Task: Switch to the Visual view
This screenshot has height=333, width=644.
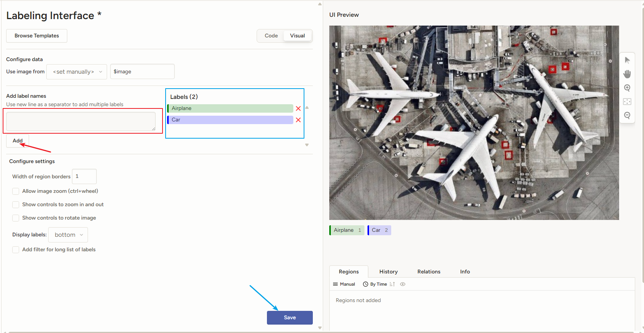Action: tap(297, 36)
